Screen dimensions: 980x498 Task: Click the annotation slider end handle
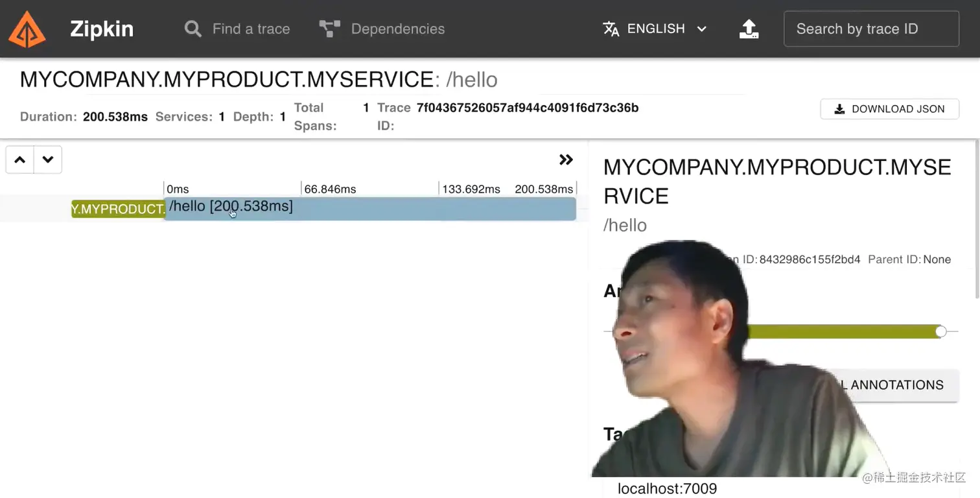tap(940, 332)
